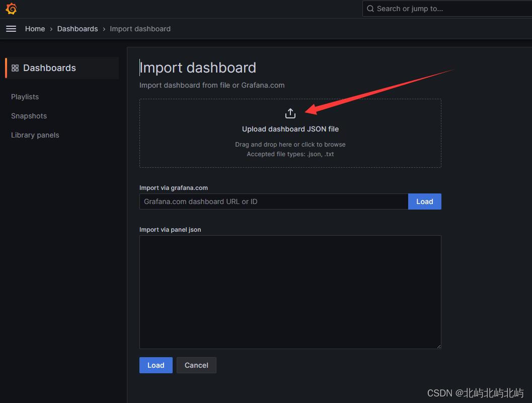This screenshot has width=532, height=403.
Task: Open Library panels in the sidebar
Action: pyautogui.click(x=35, y=135)
